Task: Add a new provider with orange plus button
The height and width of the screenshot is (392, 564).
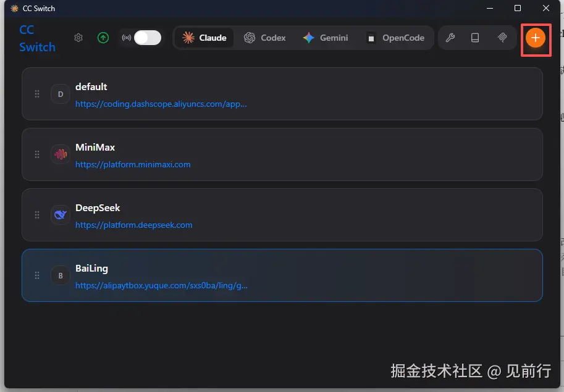Action: tap(535, 38)
